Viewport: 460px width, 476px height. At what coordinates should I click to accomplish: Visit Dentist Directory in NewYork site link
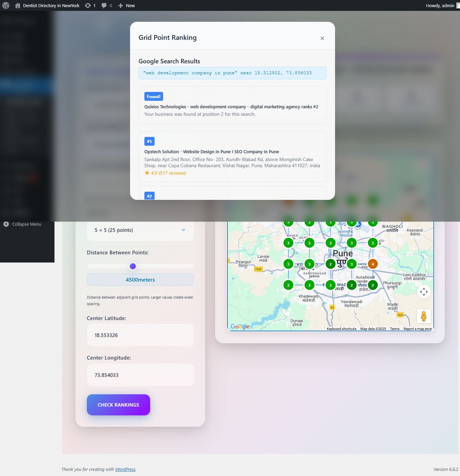(x=51, y=5)
